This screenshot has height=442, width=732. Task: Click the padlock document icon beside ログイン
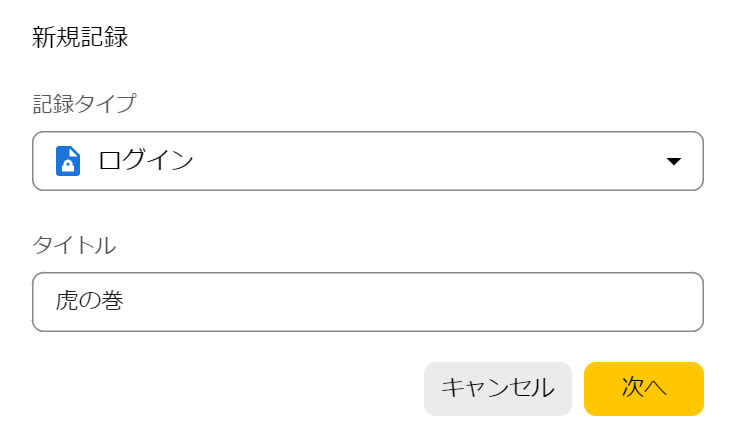68,161
